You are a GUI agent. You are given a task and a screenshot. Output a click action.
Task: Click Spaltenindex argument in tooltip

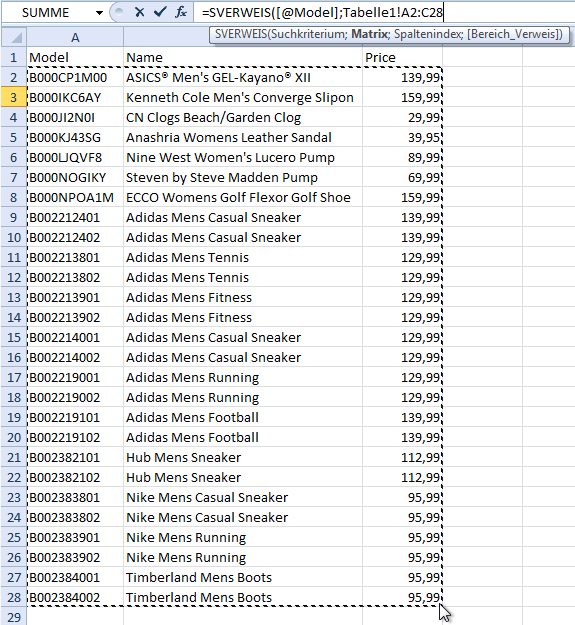click(427, 34)
